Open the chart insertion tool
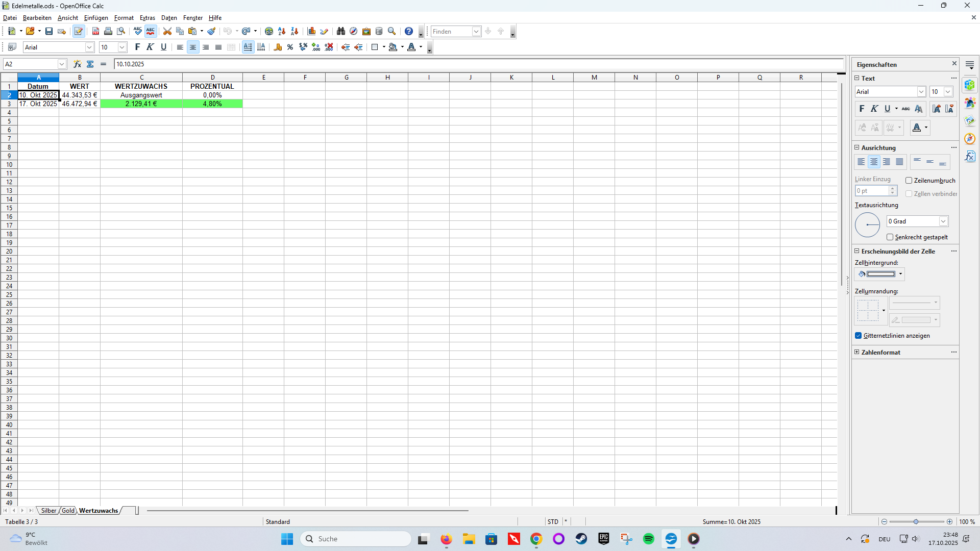Viewport: 980px width, 551px height. click(x=311, y=32)
